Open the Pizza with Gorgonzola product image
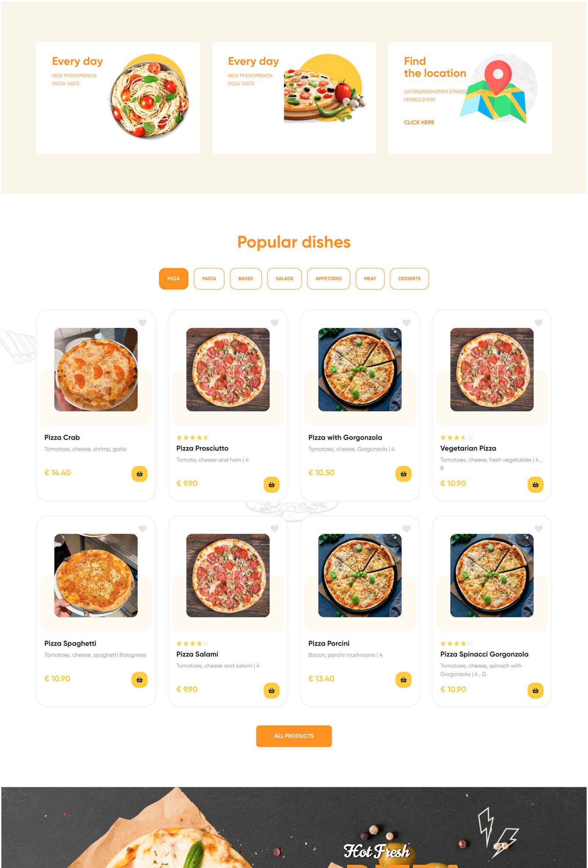Image resolution: width=588 pixels, height=868 pixels. (359, 369)
